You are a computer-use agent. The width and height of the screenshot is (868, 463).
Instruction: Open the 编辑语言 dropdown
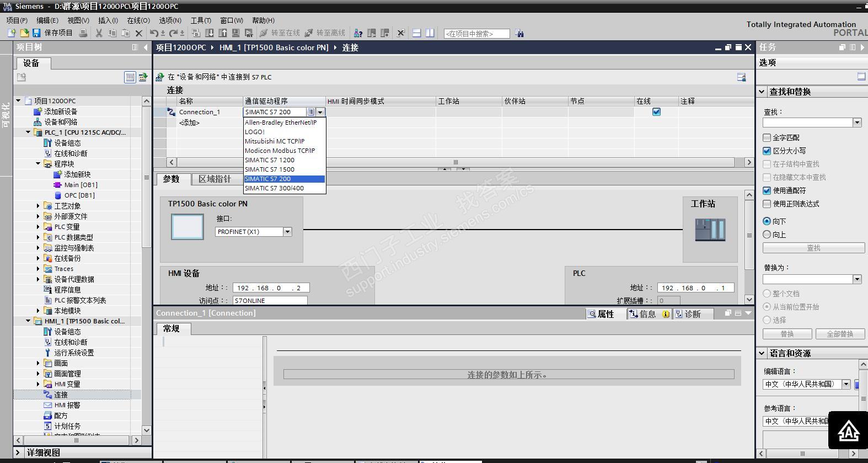click(x=846, y=384)
